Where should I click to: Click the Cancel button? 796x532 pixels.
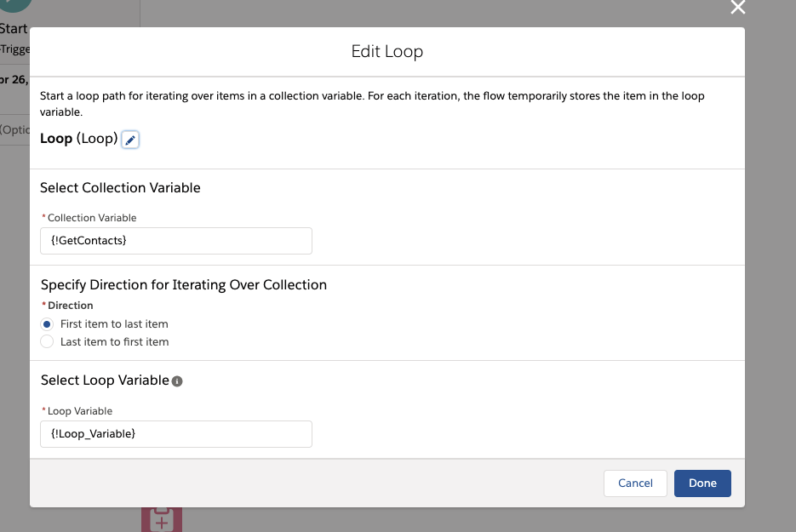tap(635, 483)
